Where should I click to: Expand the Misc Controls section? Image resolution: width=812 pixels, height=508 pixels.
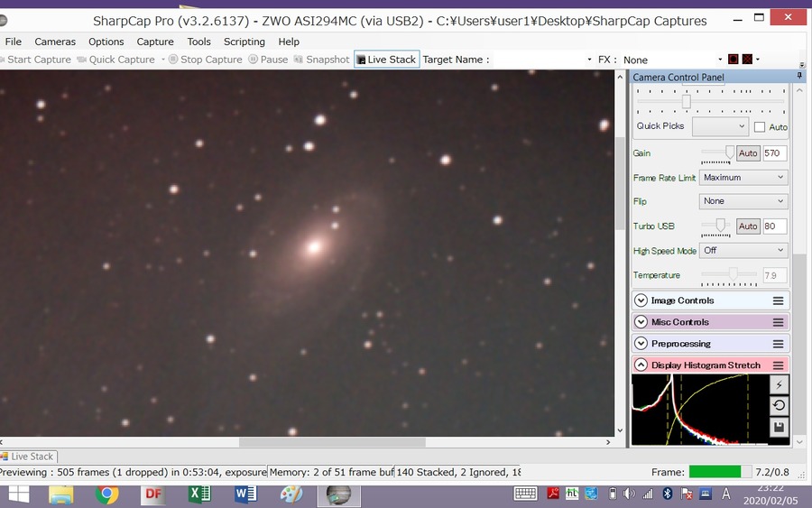pyautogui.click(x=641, y=322)
